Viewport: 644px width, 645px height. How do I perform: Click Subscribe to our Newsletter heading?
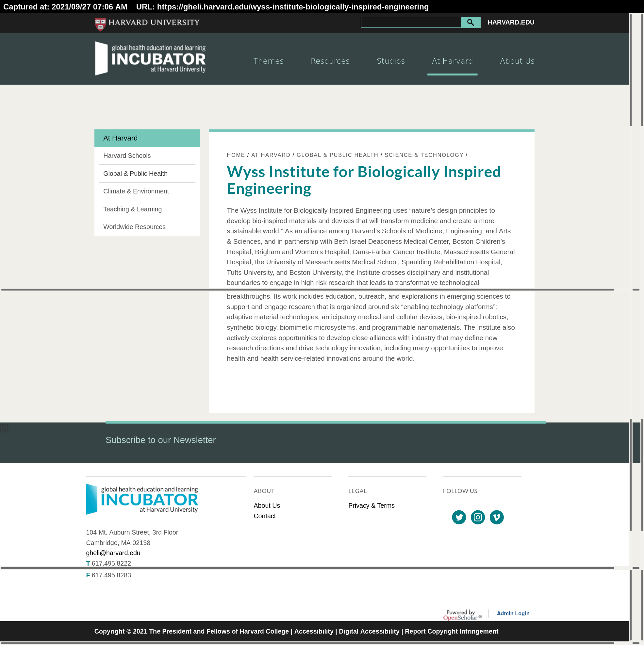coord(160,440)
